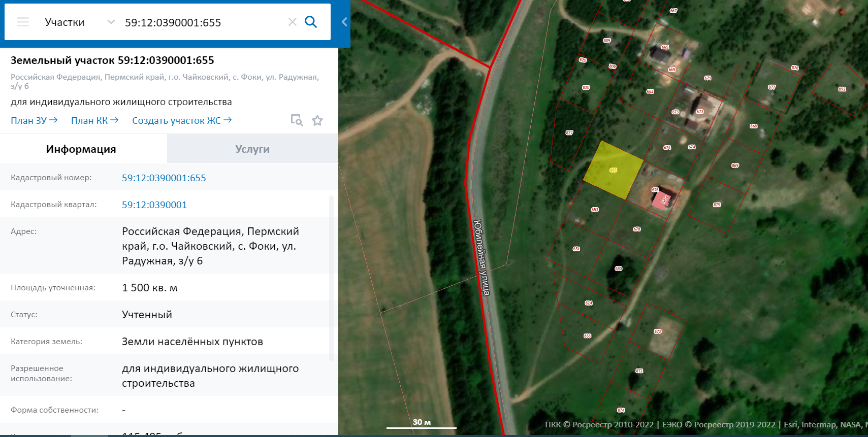
Task: Click parcel label 678 on map
Action: [x=637, y=229]
